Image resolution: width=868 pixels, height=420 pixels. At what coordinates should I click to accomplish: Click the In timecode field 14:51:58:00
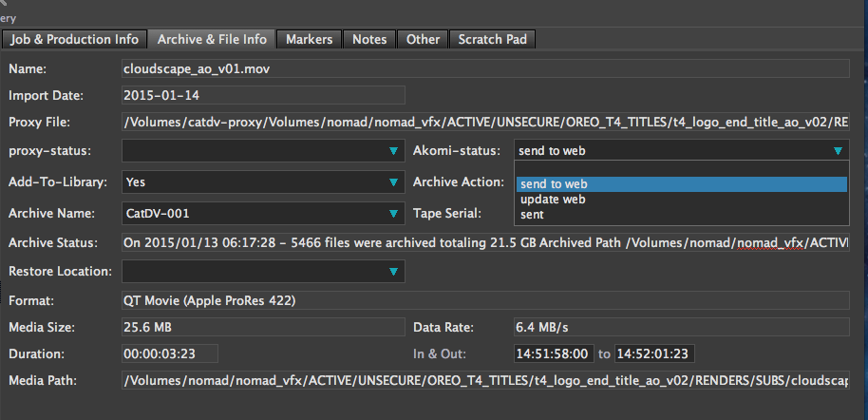tap(553, 353)
